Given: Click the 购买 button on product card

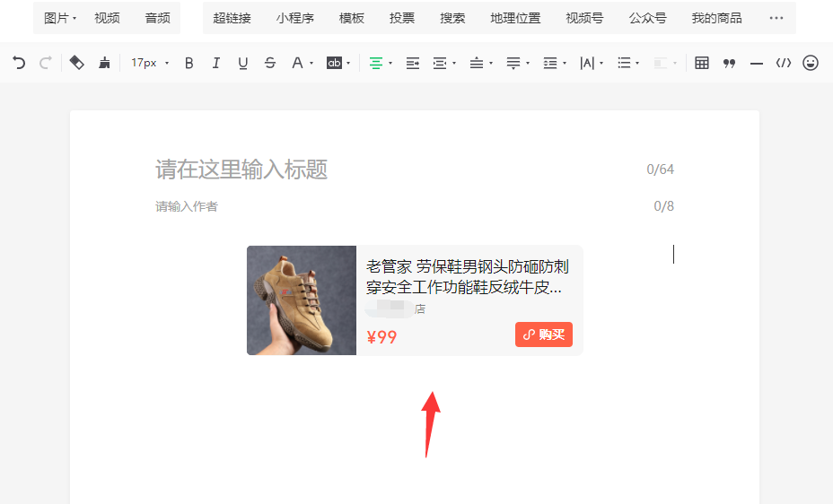Looking at the screenshot, I should [x=544, y=335].
